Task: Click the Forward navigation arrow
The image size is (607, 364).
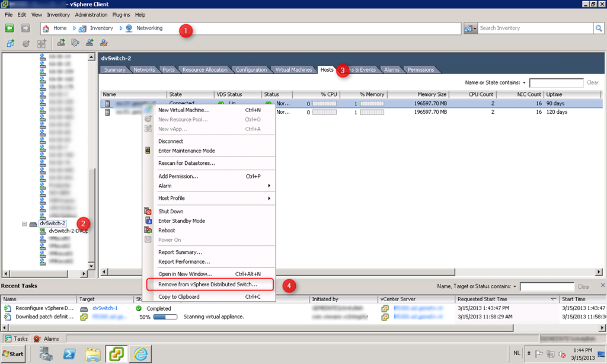Action: pos(25,28)
